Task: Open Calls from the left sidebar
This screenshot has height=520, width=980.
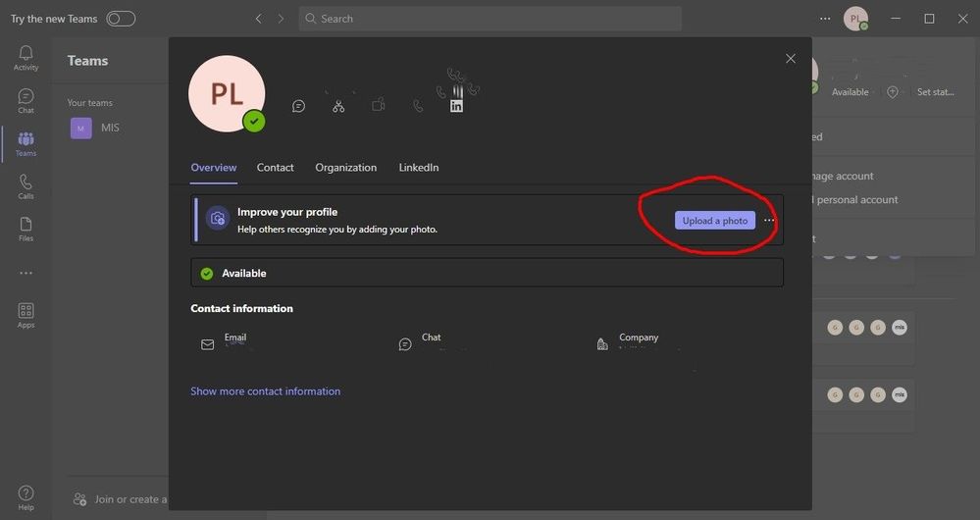Action: (x=26, y=186)
